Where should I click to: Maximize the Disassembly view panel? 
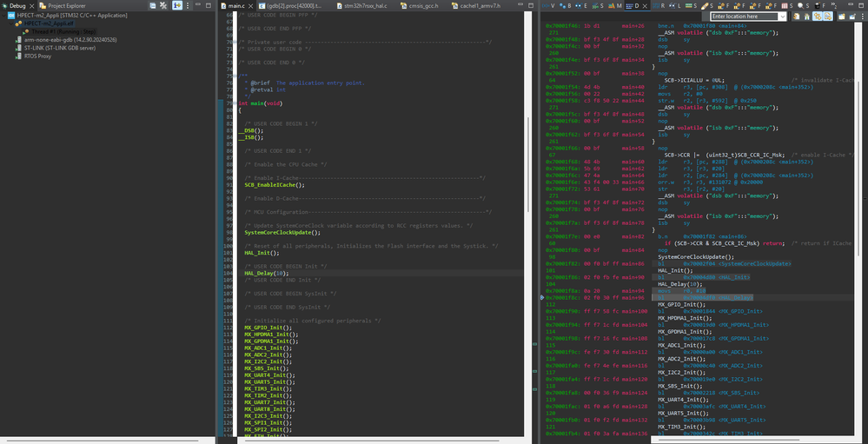pos(861,5)
